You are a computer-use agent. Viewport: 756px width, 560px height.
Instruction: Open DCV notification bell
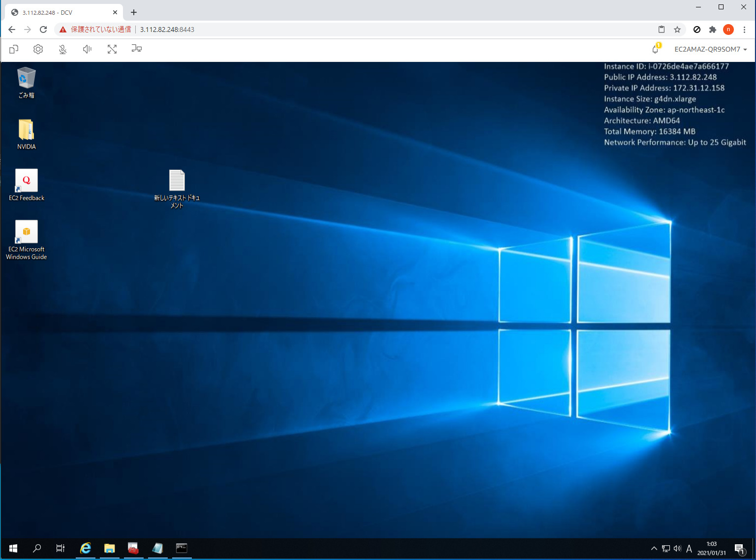pos(655,49)
